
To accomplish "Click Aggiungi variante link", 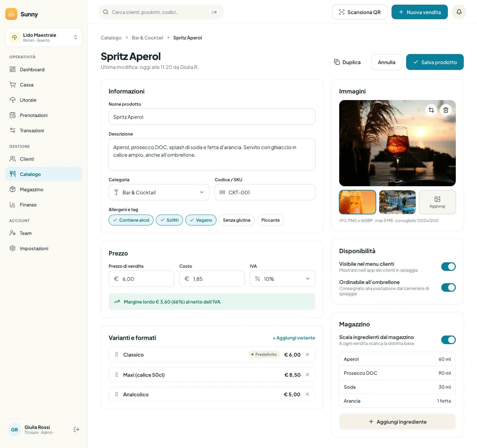I will (294, 338).
